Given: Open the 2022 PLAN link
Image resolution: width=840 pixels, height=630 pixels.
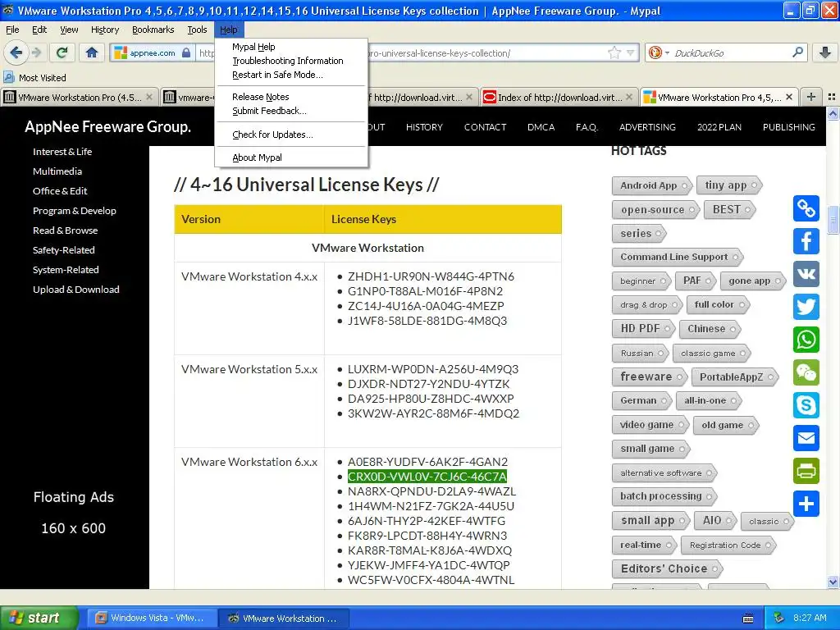Looking at the screenshot, I should click(719, 127).
